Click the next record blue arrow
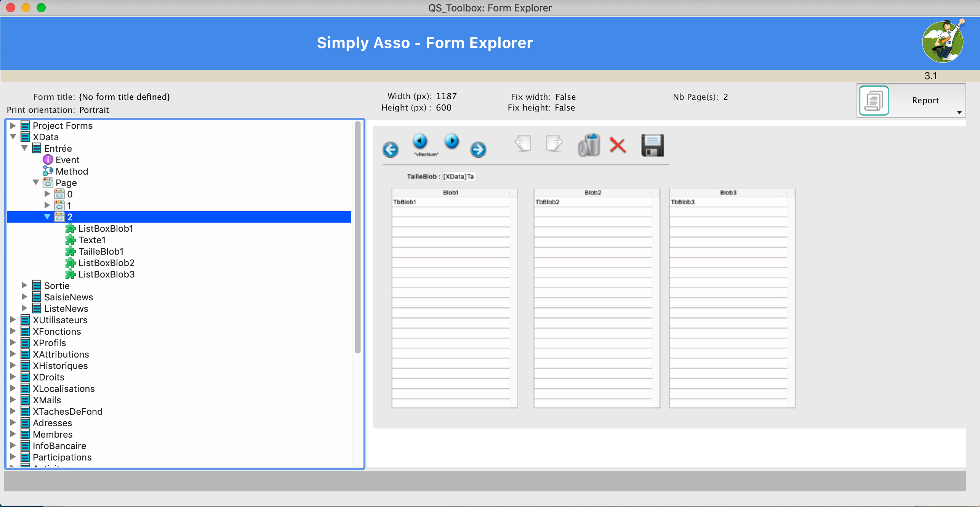This screenshot has height=507, width=980. (x=452, y=141)
